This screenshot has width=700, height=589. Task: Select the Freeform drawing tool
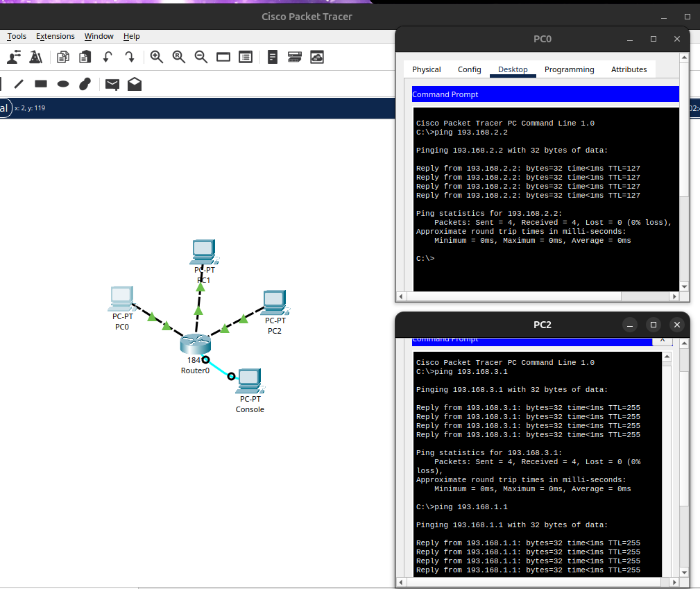pyautogui.click(x=85, y=84)
